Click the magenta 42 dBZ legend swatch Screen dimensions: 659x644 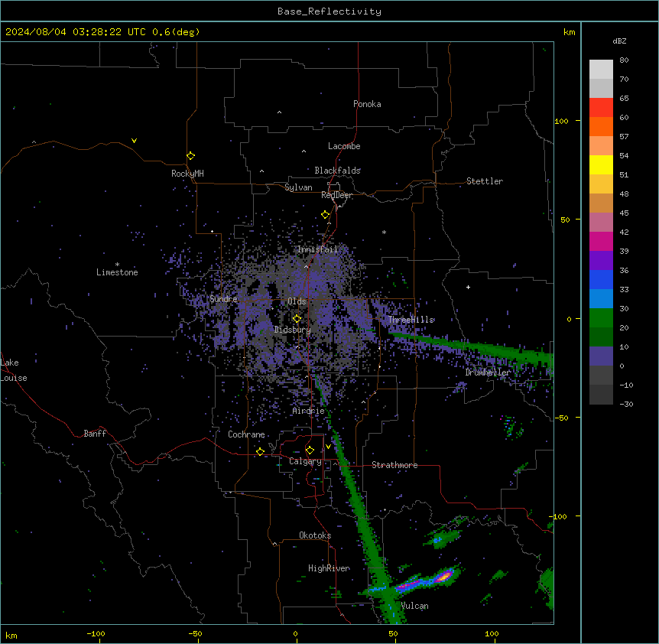point(601,241)
